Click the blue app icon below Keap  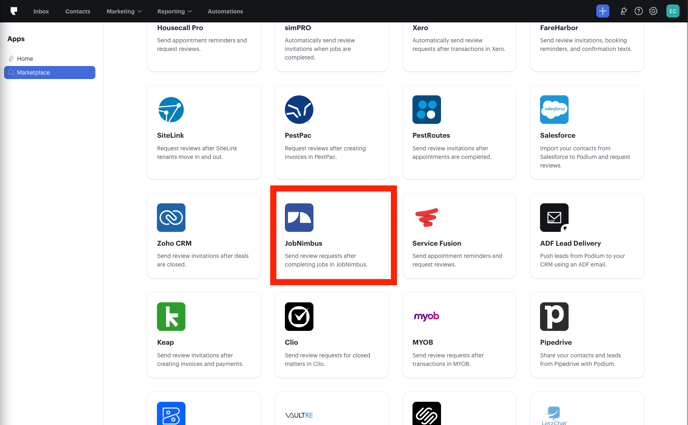click(171, 414)
